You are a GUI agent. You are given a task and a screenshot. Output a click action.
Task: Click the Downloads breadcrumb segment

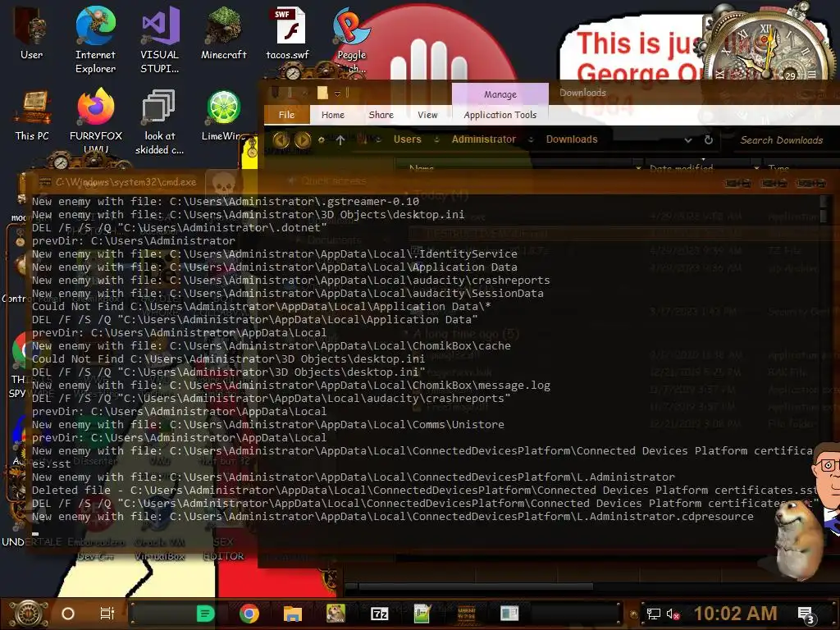[x=572, y=139]
